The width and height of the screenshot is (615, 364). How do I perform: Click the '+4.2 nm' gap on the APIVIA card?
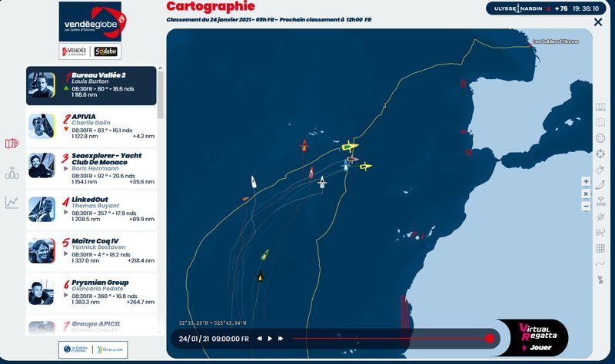144,137
